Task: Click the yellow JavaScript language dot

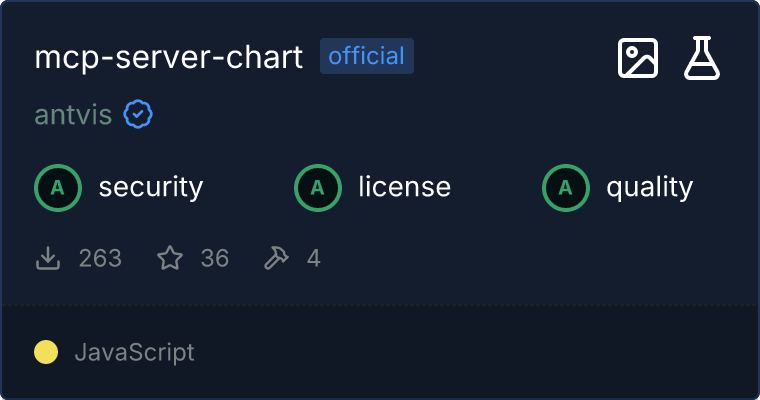Action: coord(46,352)
